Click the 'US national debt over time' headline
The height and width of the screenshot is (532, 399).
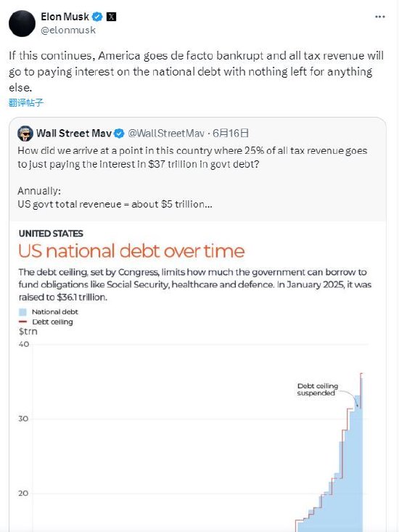tap(131, 251)
